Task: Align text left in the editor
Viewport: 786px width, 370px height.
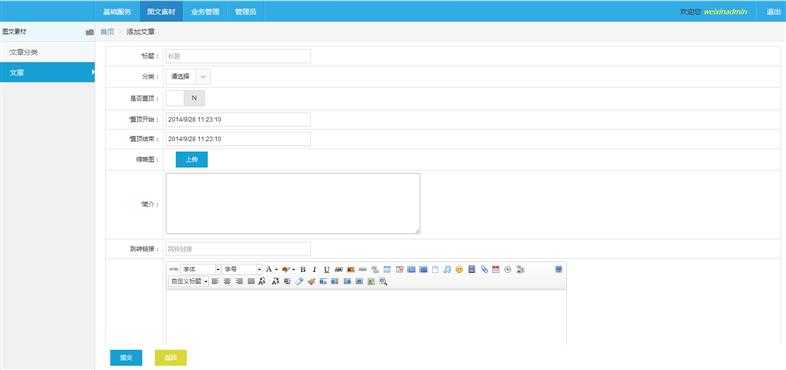Action: click(215, 282)
